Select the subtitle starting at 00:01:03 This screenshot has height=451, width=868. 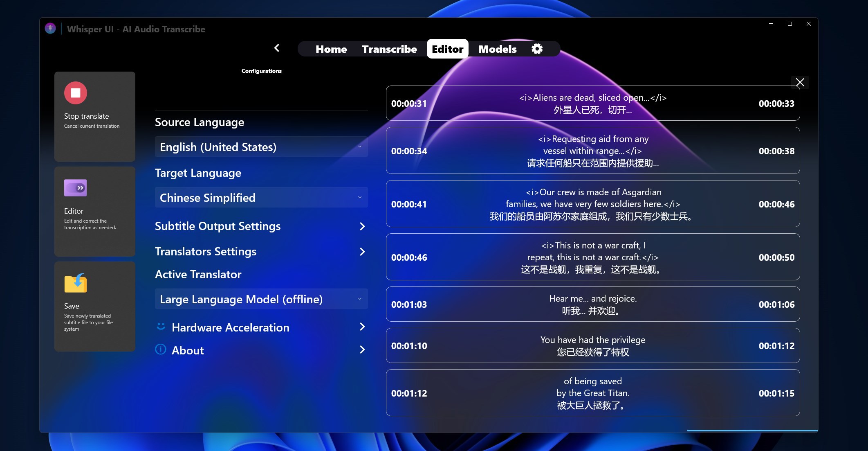click(x=592, y=304)
